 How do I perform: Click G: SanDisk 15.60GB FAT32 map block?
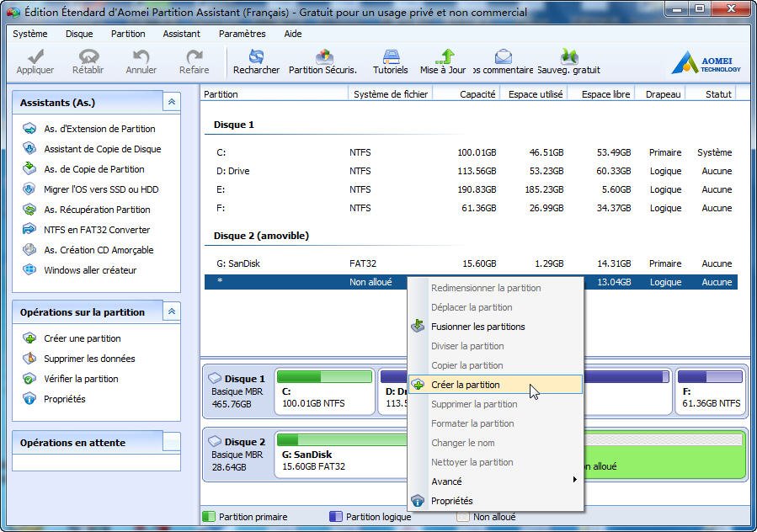click(x=342, y=455)
